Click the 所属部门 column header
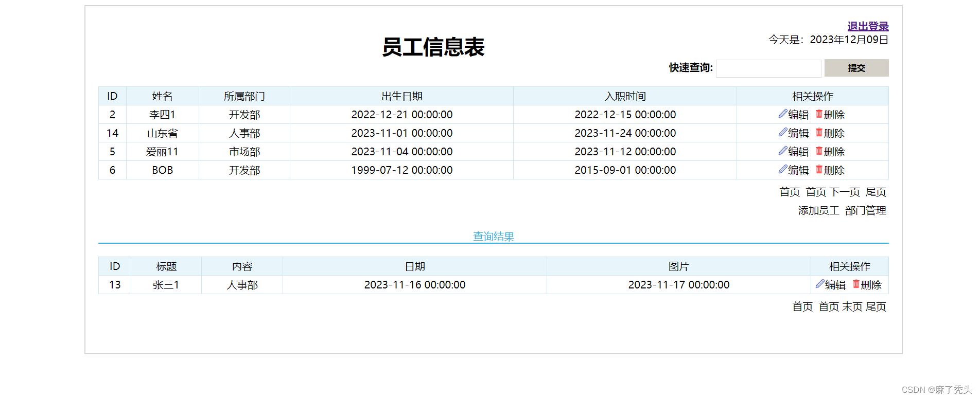The height and width of the screenshot is (399, 980). tap(244, 96)
